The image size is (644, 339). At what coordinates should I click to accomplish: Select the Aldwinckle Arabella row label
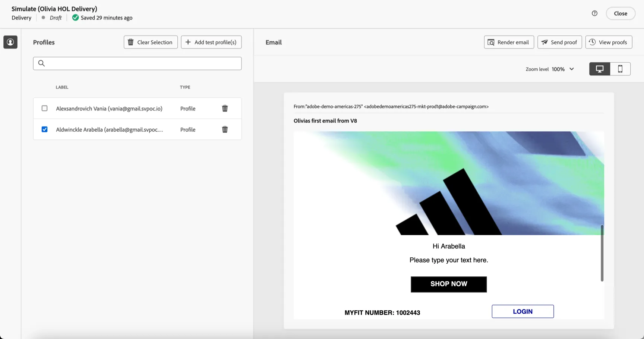[x=110, y=129]
